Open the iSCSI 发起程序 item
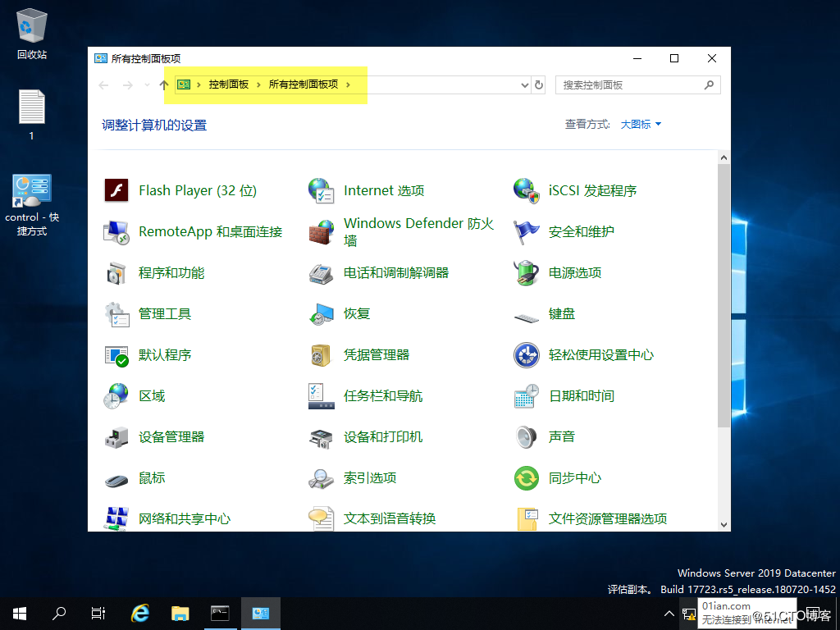The height and width of the screenshot is (630, 840). (592, 190)
